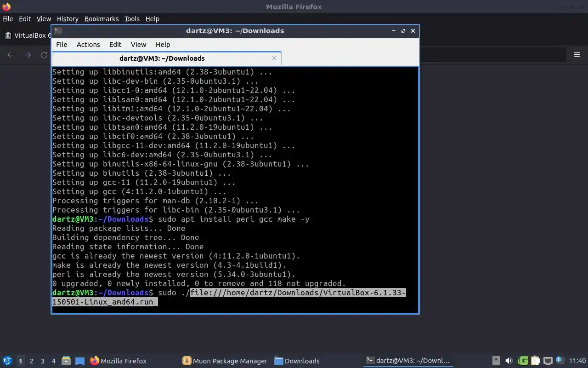Select workspace 1 in the pager

(20, 361)
